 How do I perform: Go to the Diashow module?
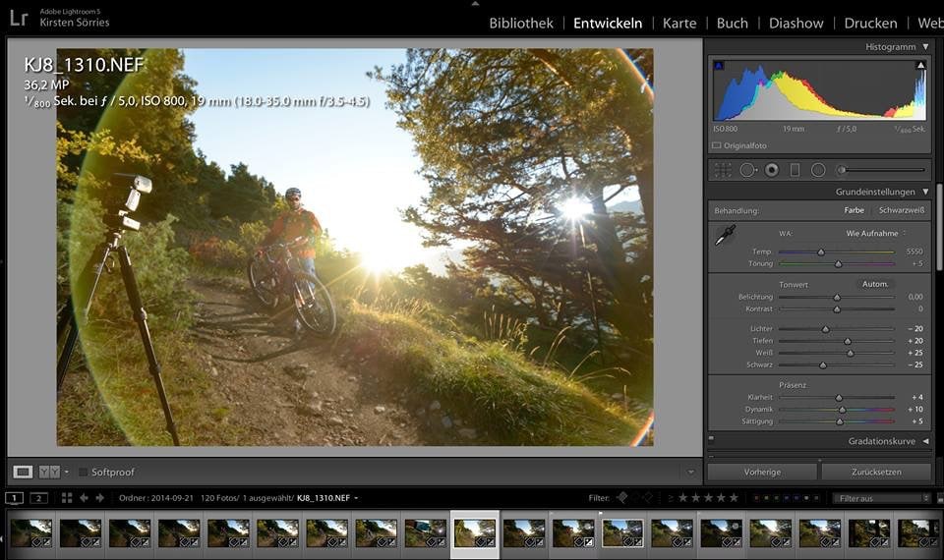796,23
